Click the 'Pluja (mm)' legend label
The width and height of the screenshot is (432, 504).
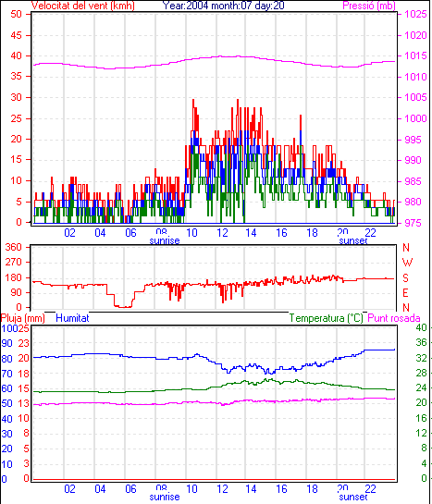coord(22,318)
